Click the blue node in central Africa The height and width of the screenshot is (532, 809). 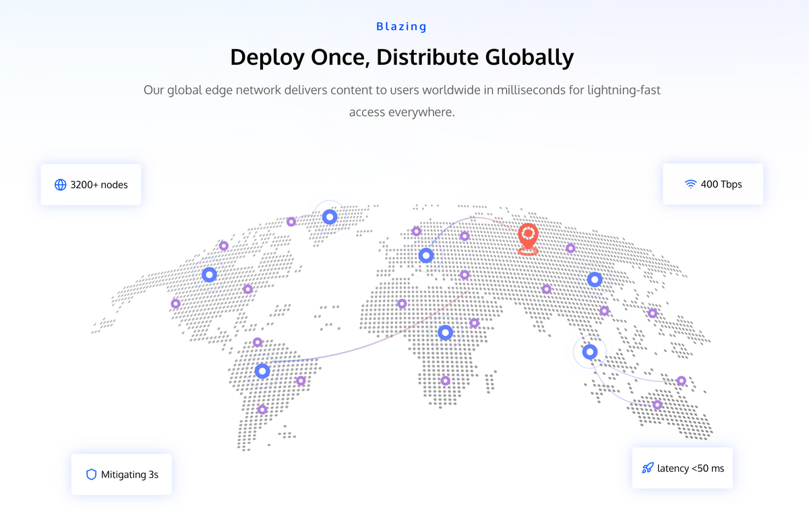445,332
